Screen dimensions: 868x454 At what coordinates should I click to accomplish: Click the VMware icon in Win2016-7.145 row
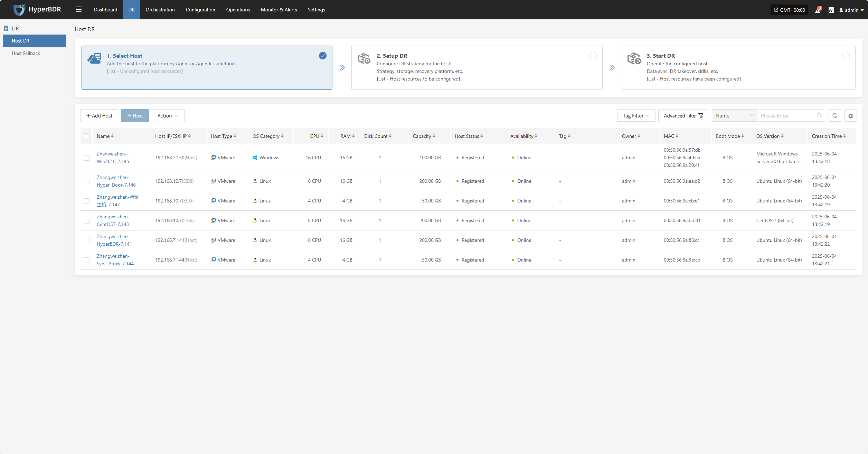213,158
